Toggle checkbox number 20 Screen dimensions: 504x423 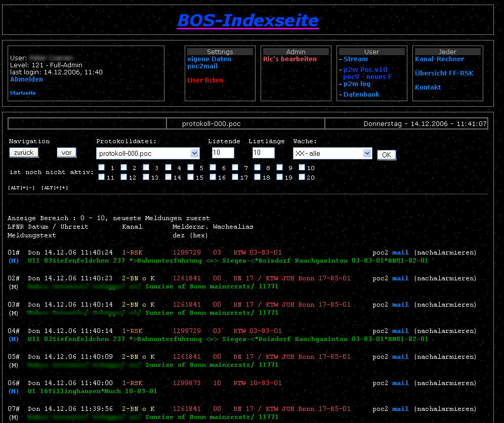302,177
